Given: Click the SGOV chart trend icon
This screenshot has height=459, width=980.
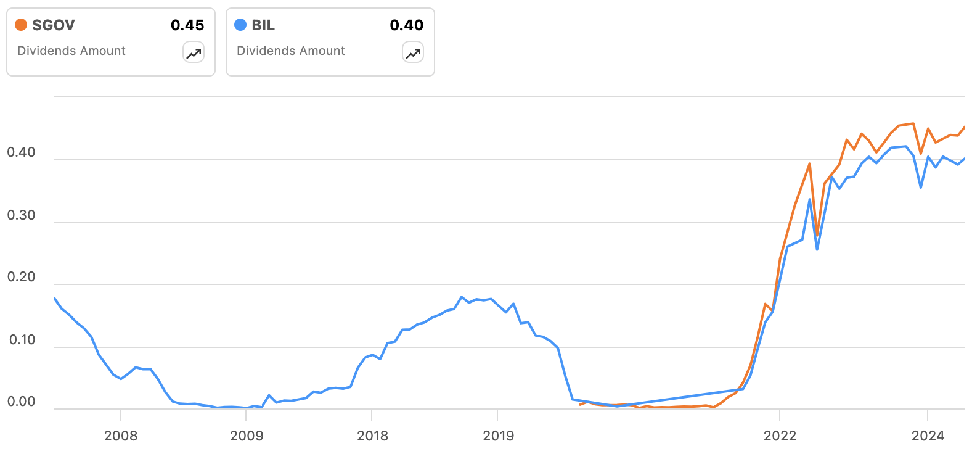Looking at the screenshot, I should [194, 53].
